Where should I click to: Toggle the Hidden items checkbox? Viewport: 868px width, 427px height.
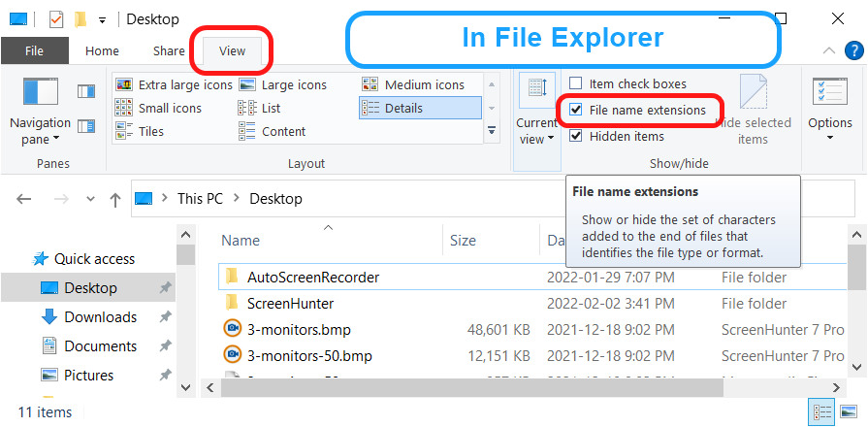click(x=576, y=136)
